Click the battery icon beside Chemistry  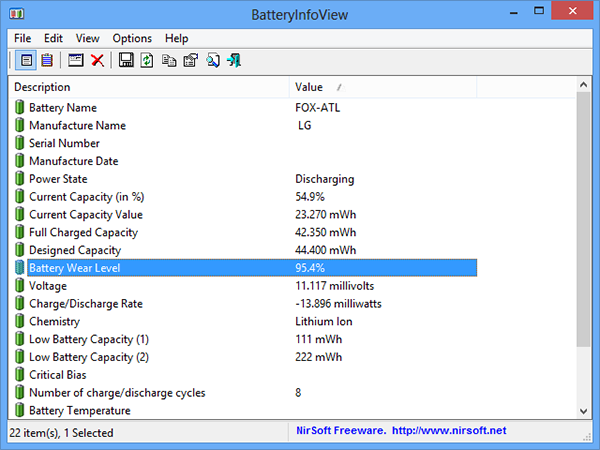click(x=20, y=321)
